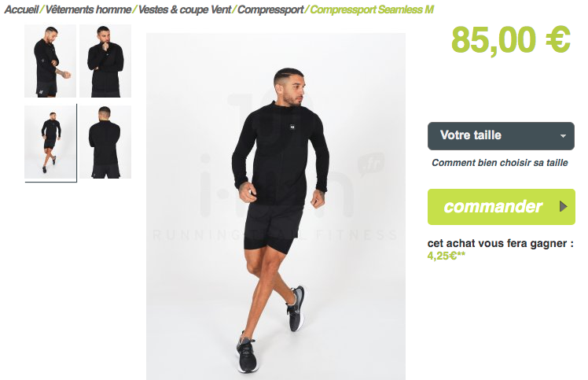Click the model's running shoes in main image
The width and height of the screenshot is (588, 380).
[248, 352]
